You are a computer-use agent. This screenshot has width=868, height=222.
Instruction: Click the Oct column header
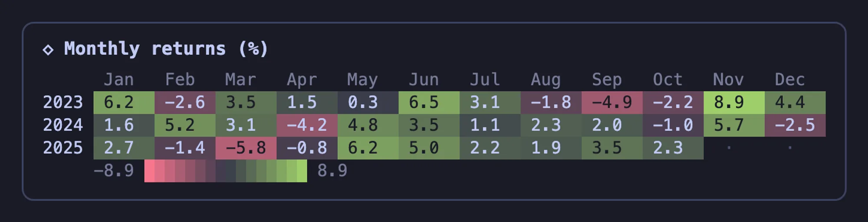[x=668, y=80]
